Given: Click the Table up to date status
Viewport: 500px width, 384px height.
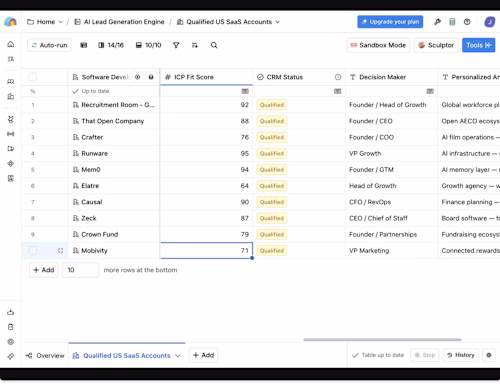Looking at the screenshot, I should pos(378,355).
